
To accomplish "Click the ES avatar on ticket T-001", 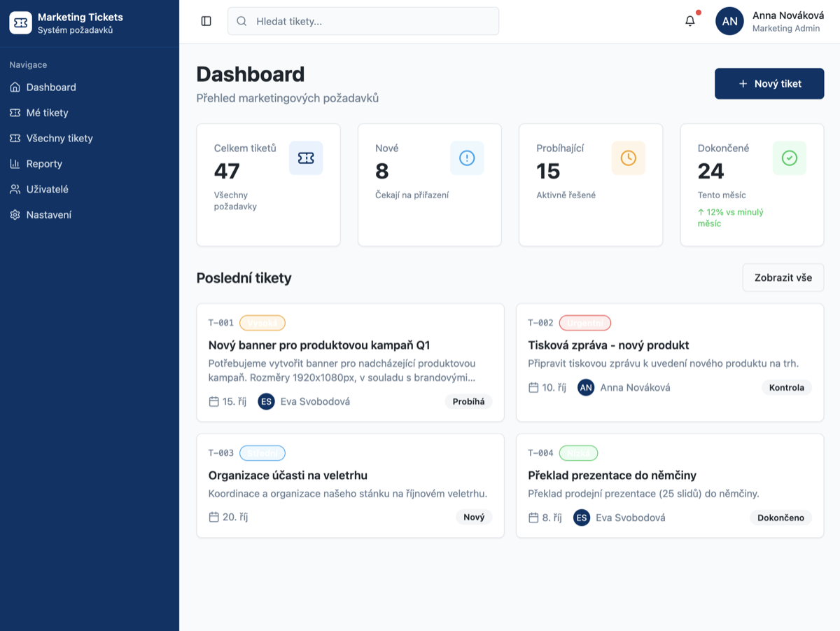I will point(266,401).
